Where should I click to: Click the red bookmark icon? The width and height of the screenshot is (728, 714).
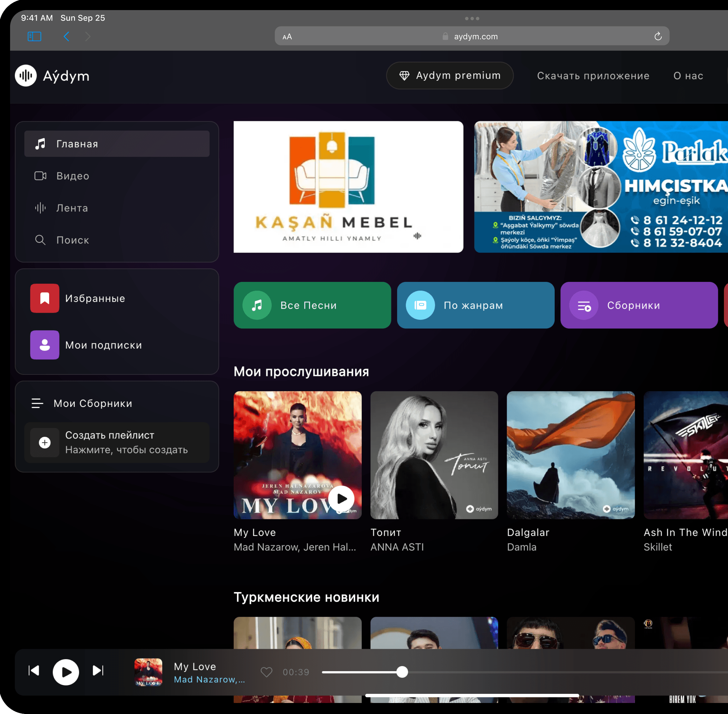click(45, 299)
